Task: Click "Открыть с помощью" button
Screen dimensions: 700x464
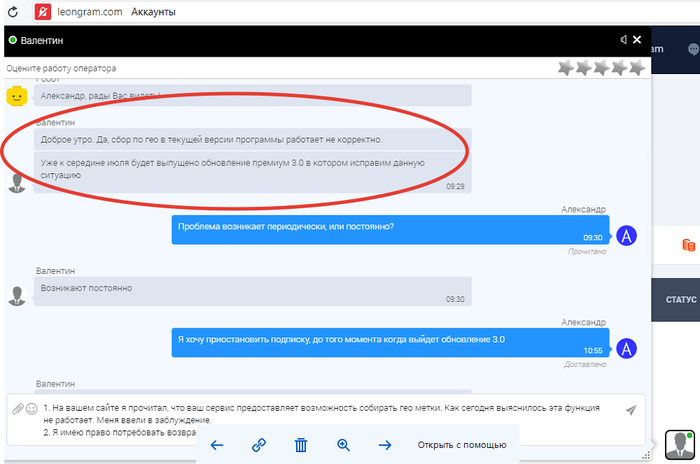Action: click(461, 445)
